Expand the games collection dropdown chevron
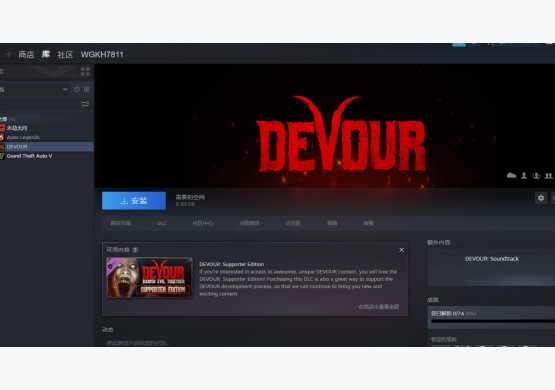Viewport: 555px width, 390px height. (65, 89)
